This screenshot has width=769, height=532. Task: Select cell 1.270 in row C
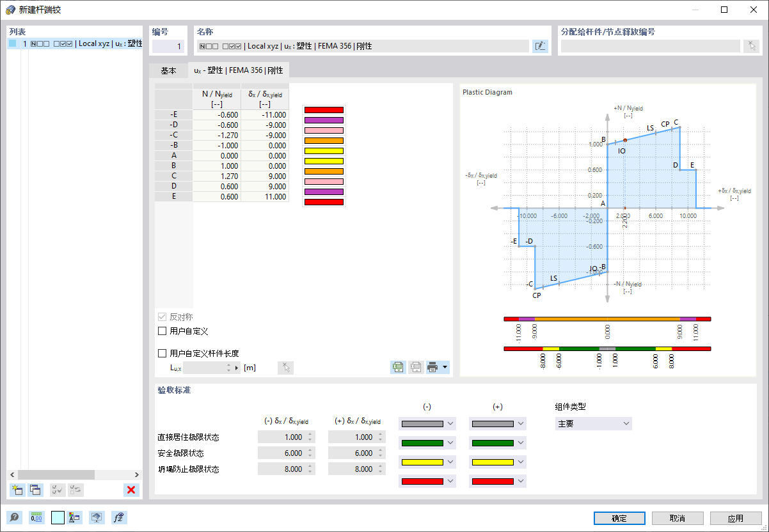[x=217, y=176]
